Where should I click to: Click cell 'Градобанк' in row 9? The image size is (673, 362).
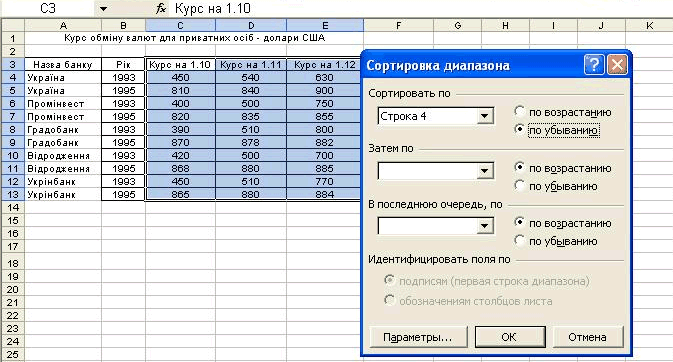point(63,143)
